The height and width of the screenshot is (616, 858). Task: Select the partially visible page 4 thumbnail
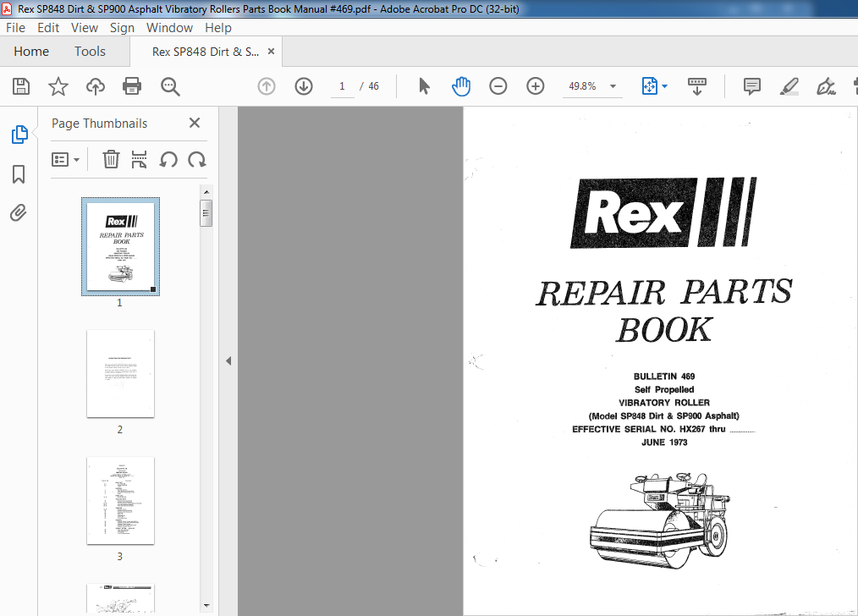tap(120, 598)
